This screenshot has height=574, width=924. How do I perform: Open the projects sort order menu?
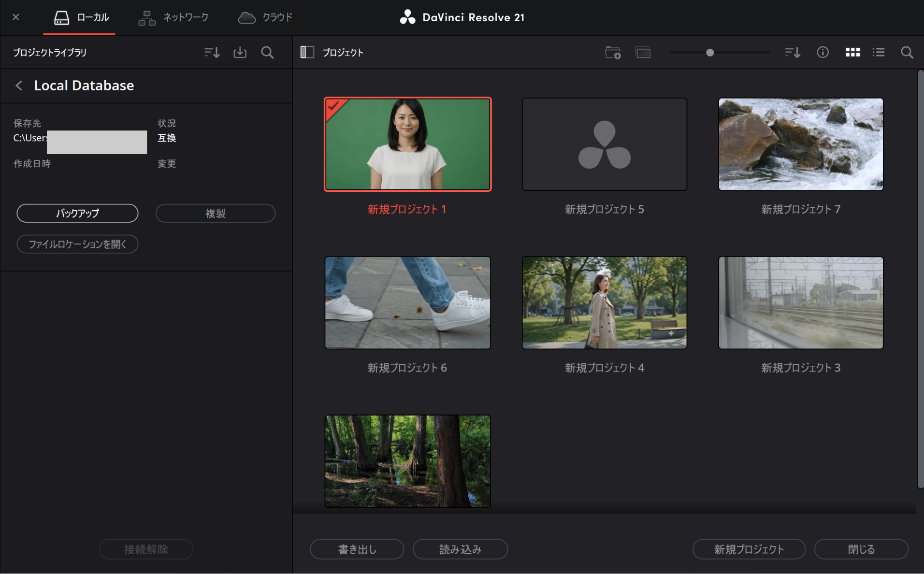pyautogui.click(x=793, y=52)
